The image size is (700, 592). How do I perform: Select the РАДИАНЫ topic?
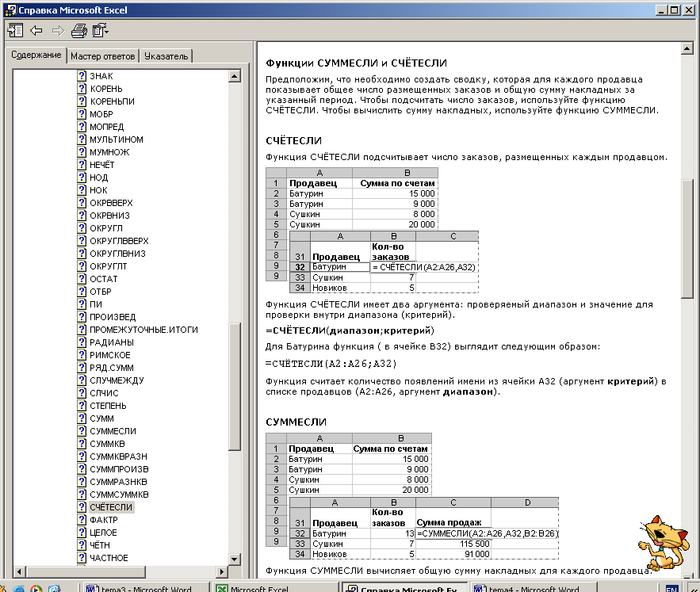[x=112, y=342]
